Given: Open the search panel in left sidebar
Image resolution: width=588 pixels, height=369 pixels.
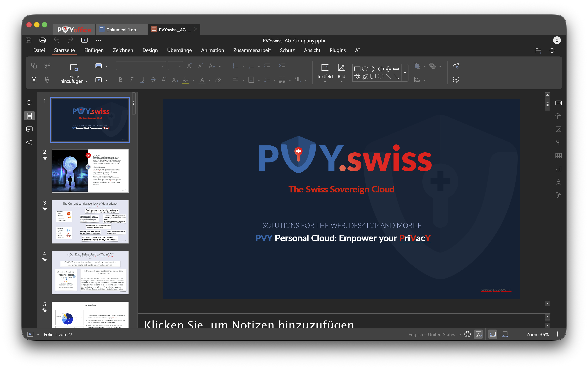Looking at the screenshot, I should pos(29,103).
